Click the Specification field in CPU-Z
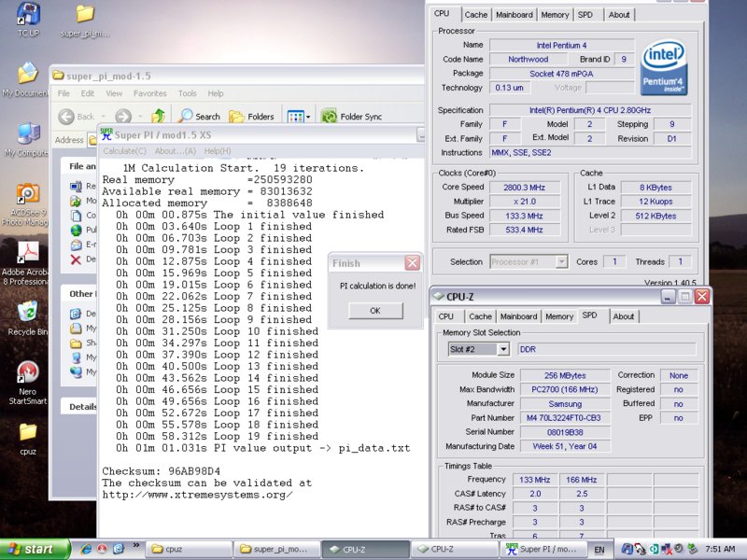The image size is (747, 560). [x=590, y=110]
